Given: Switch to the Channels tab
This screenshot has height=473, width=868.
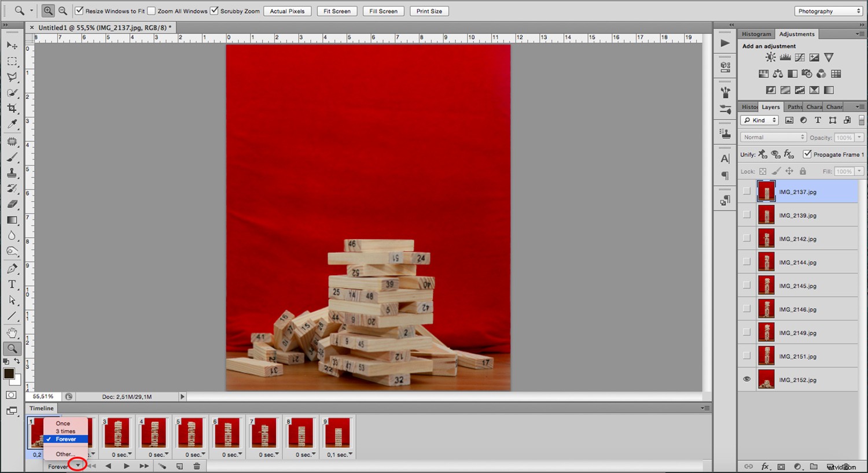Looking at the screenshot, I should [x=834, y=106].
